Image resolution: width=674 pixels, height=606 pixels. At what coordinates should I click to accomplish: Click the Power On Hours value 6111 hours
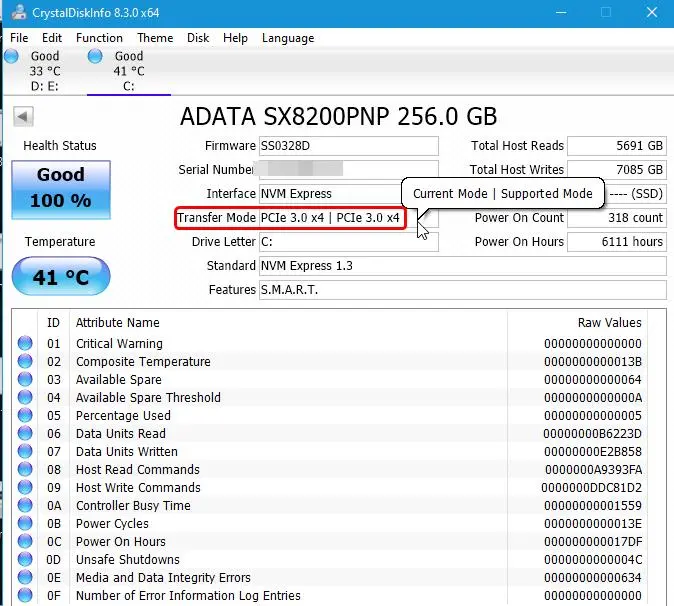click(x=617, y=242)
